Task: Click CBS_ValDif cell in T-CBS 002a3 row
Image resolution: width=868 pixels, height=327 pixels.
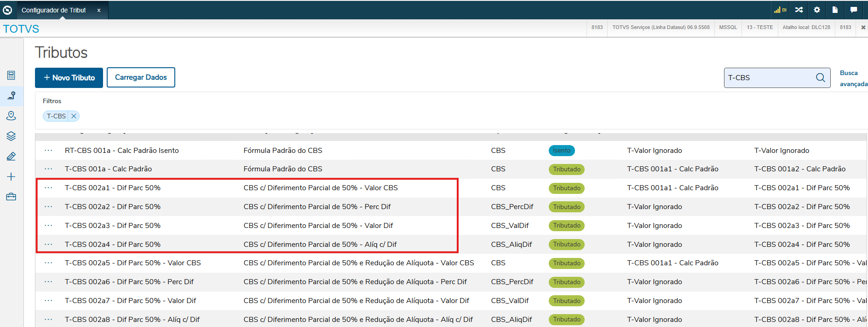Action: [510, 226]
